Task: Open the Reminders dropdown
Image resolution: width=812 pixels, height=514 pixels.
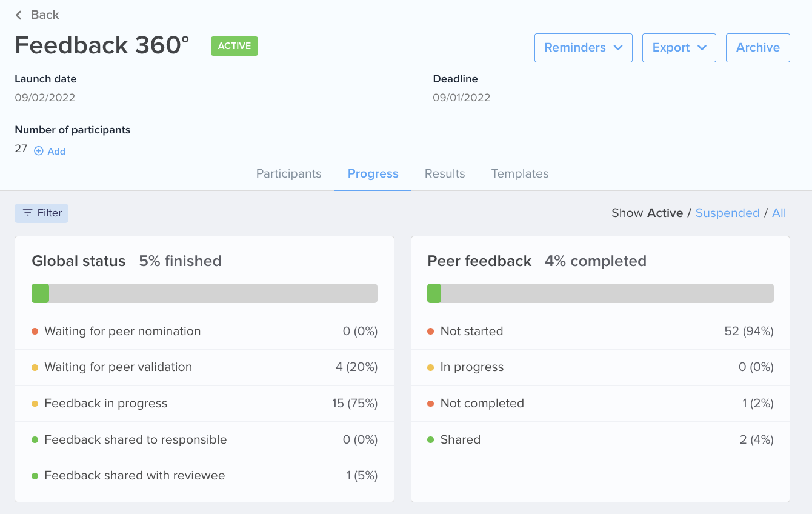Action: click(584, 48)
